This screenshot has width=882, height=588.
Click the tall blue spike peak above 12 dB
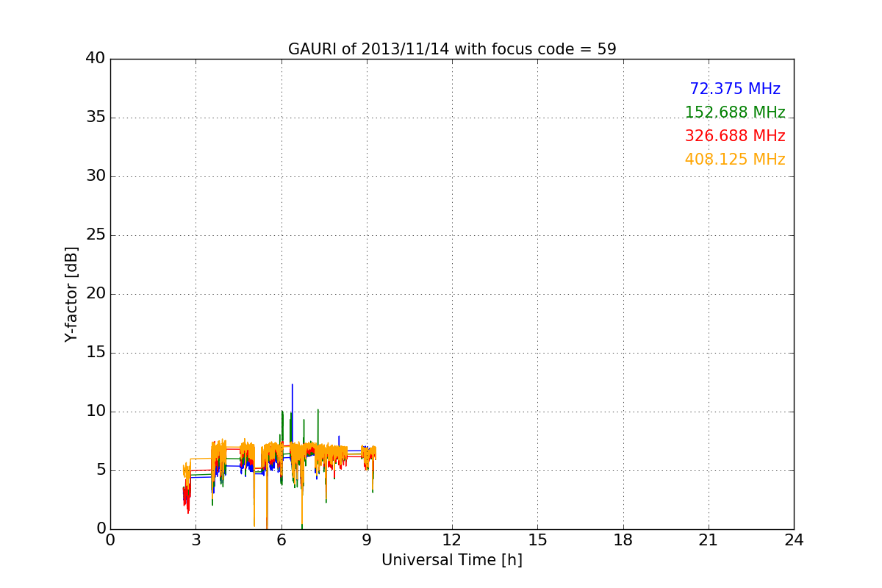(x=292, y=385)
